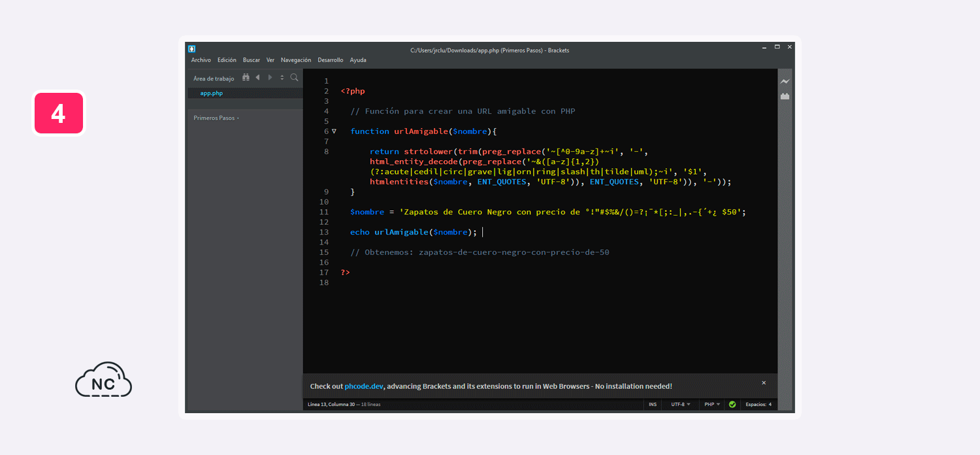Open the Ayuda menu
Viewport: 980px width, 455px height.
click(358, 60)
